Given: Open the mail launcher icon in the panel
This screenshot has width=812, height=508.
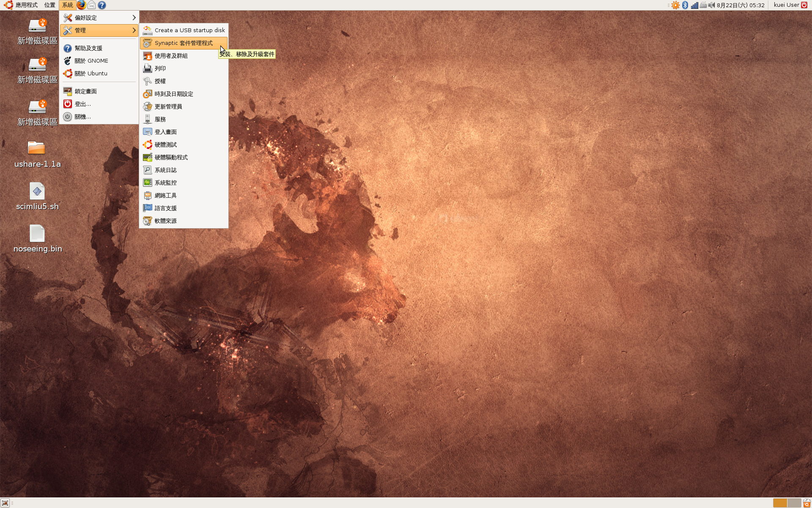Looking at the screenshot, I should (91, 5).
